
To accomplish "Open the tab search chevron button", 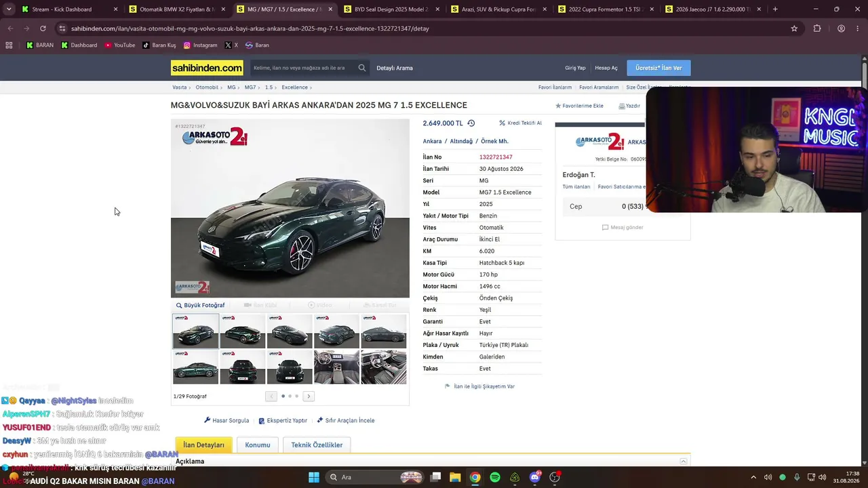I will 9,9.
